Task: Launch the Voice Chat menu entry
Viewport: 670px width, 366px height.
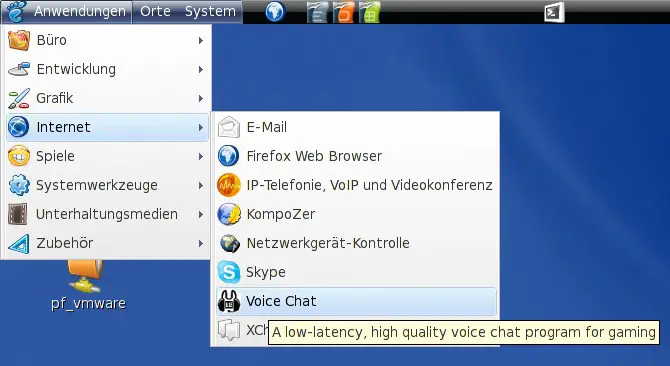Action: pos(356,302)
